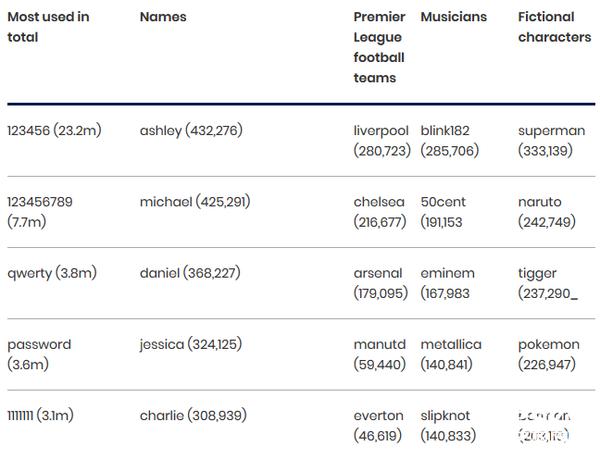This screenshot has width=600, height=459.
Task: Select the '123456789 (7.7m)' cell
Action: click(40, 212)
